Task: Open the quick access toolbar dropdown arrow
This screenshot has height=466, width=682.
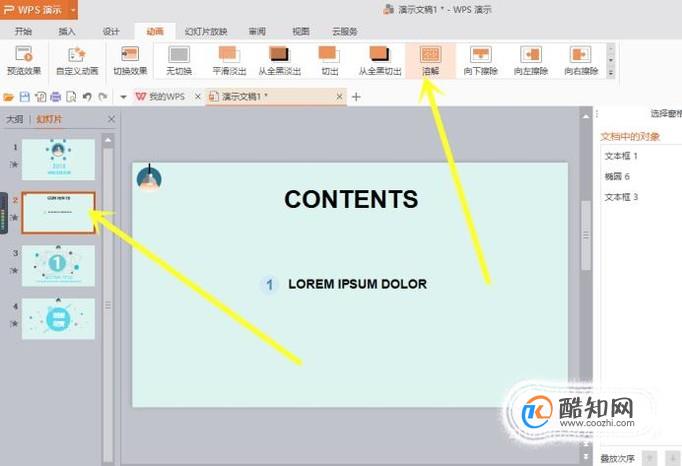Action: coord(124,97)
